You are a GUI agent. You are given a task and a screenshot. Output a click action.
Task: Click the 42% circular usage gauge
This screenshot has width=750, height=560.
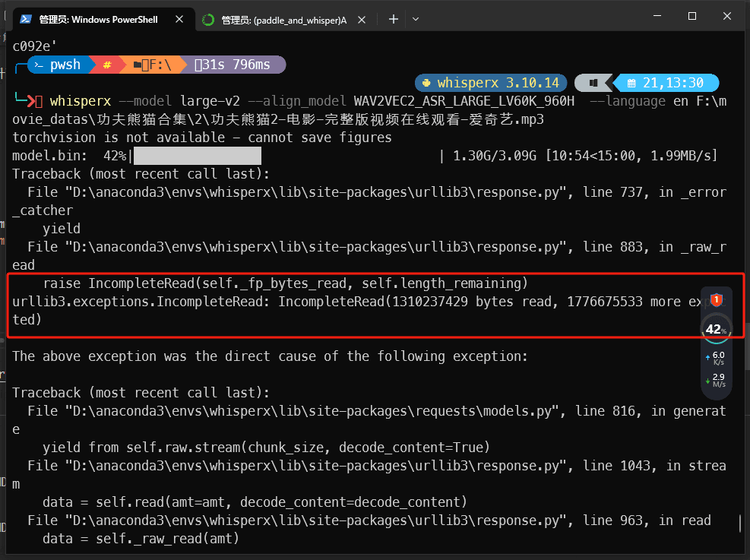[x=715, y=329]
